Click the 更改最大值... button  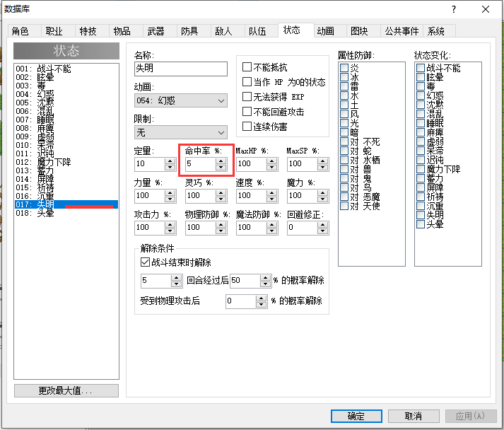click(66, 391)
